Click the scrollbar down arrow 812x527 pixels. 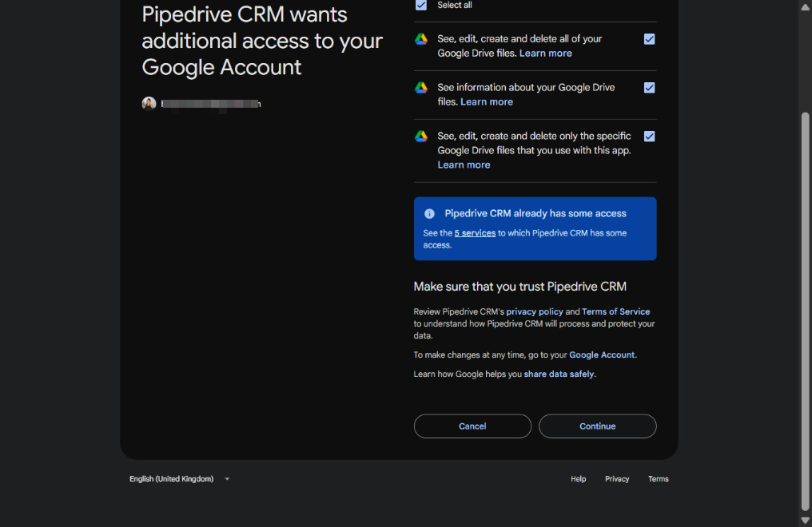point(805,521)
